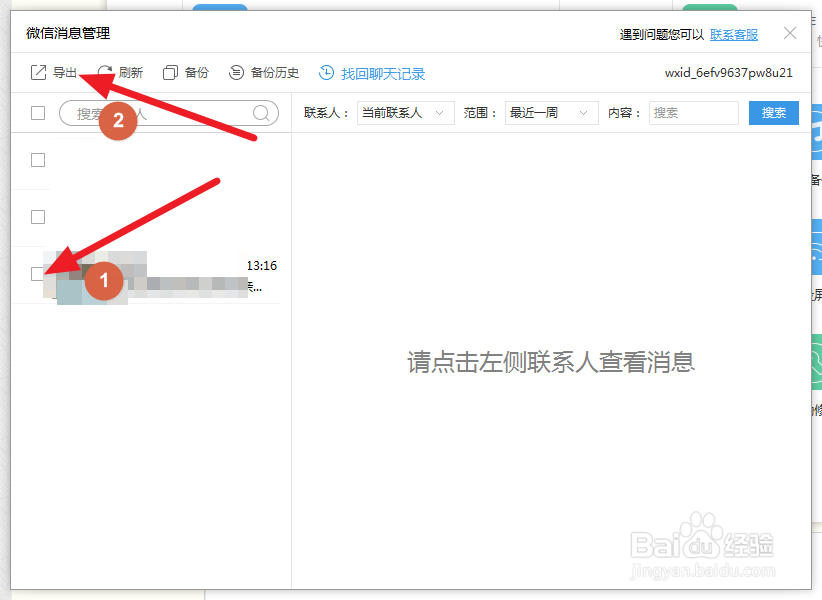Click the contact search input field
822x600 pixels.
pos(169,113)
